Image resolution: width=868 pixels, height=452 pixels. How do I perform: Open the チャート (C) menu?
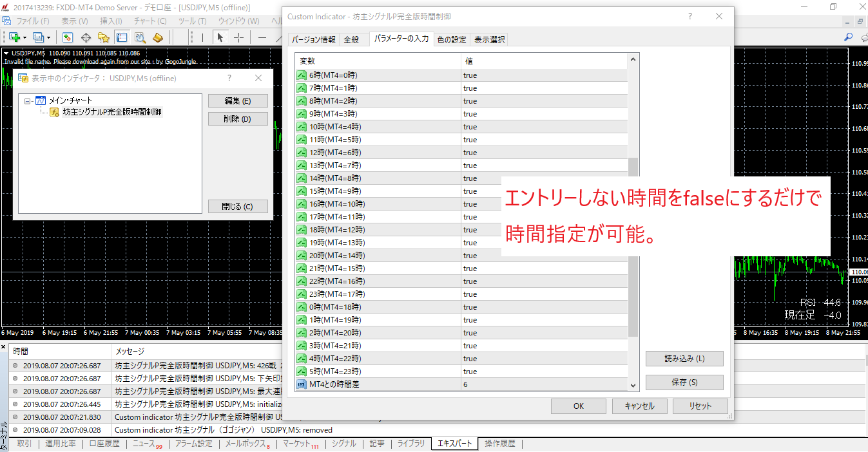150,21
